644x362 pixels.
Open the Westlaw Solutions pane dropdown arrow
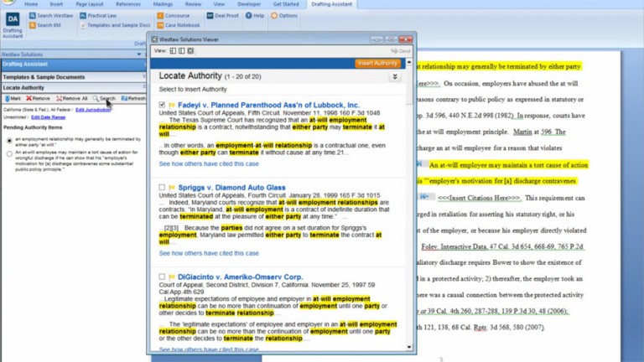(139, 54)
